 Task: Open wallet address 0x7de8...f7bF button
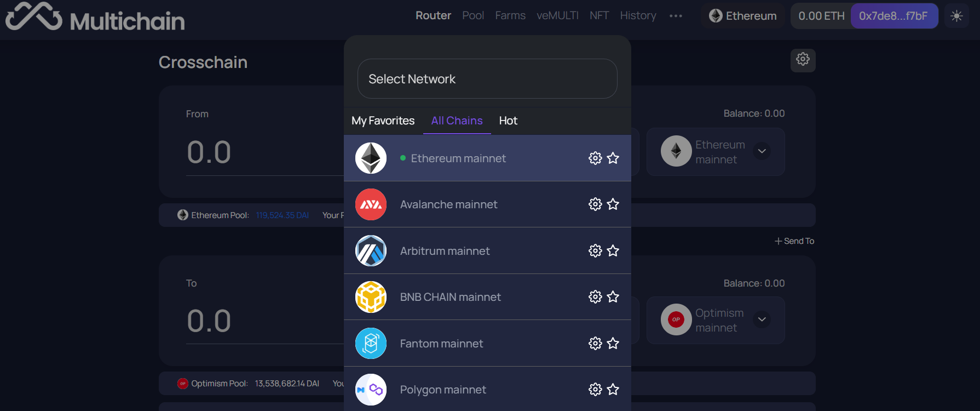click(894, 16)
